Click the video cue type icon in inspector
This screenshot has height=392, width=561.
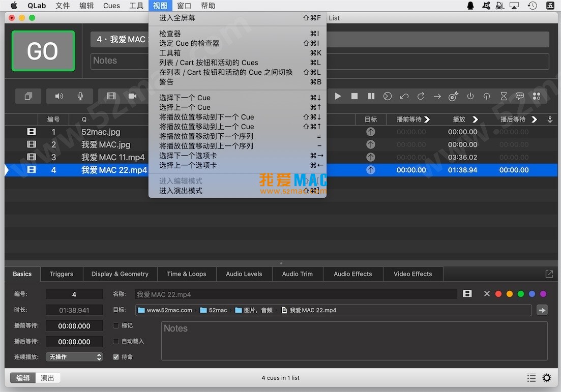point(467,294)
